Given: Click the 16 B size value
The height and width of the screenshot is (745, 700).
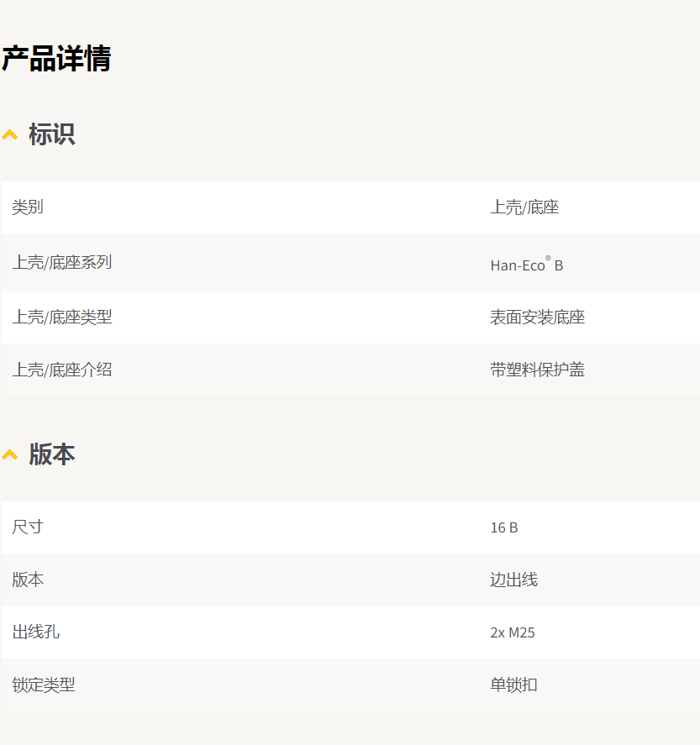Looking at the screenshot, I should coord(504,527).
